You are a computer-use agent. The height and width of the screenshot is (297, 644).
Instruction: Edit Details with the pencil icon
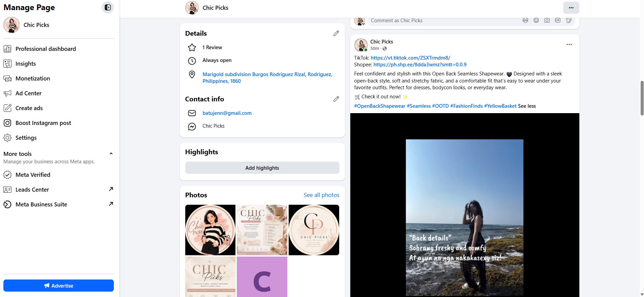point(336,33)
